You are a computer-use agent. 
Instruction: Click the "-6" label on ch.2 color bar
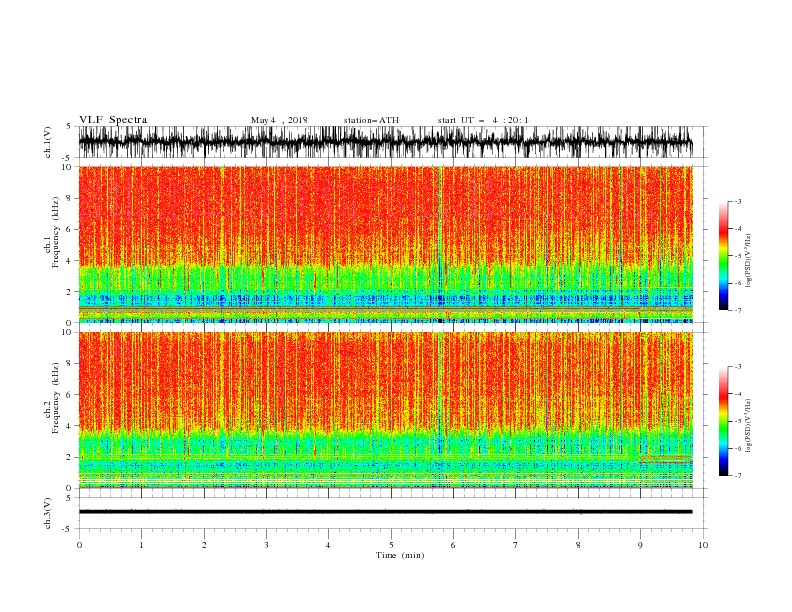pyautogui.click(x=738, y=448)
